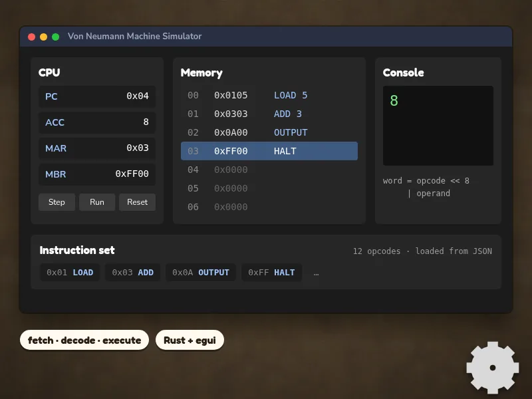Click the console output area showing 8
Image resolution: width=532 pixels, height=399 pixels.
[x=438, y=126]
